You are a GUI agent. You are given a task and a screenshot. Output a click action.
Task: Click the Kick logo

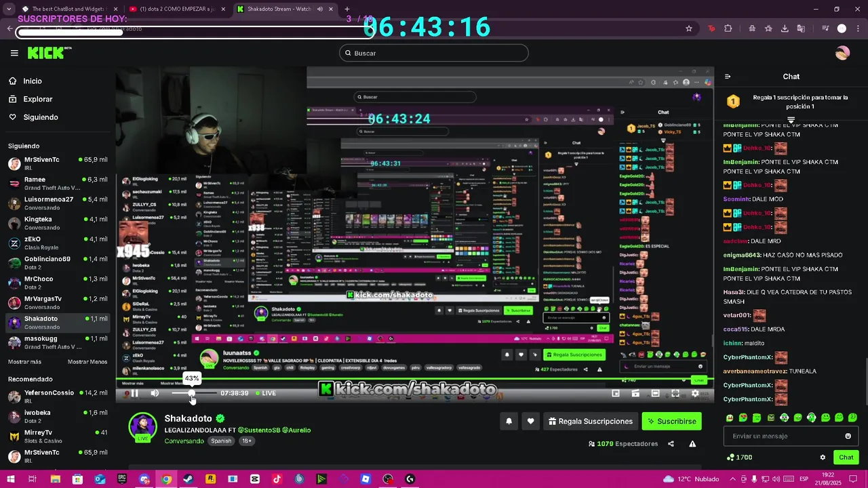tap(49, 53)
